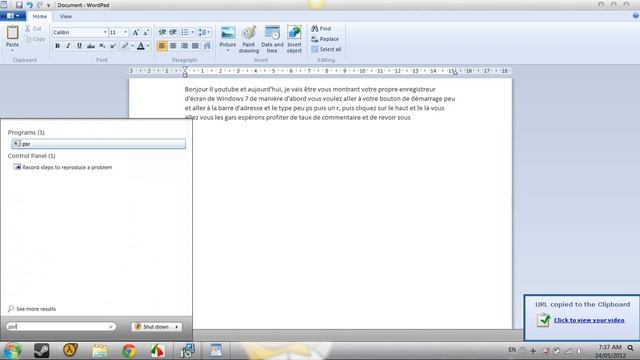
Task: Switch to the View ribbon tab
Action: point(66,16)
